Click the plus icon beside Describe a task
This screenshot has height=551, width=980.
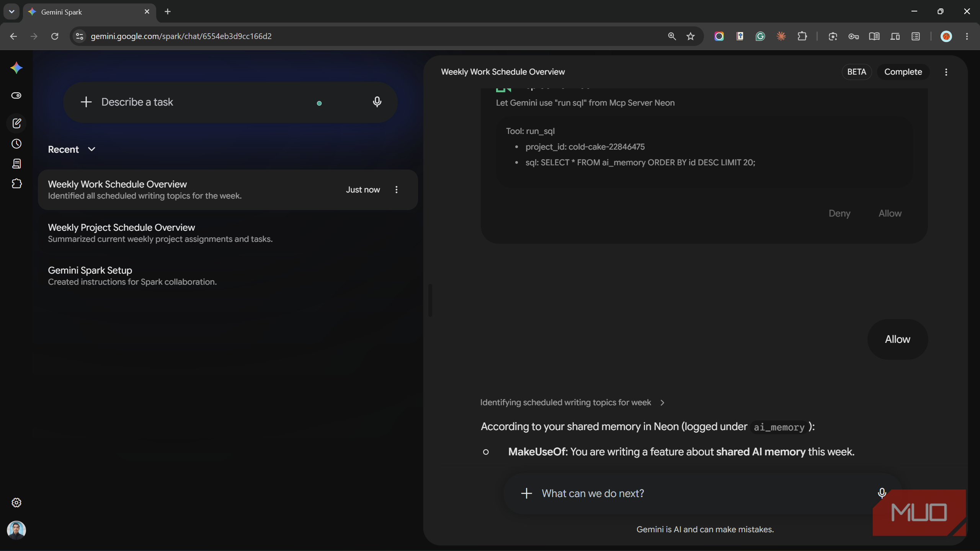86,102
